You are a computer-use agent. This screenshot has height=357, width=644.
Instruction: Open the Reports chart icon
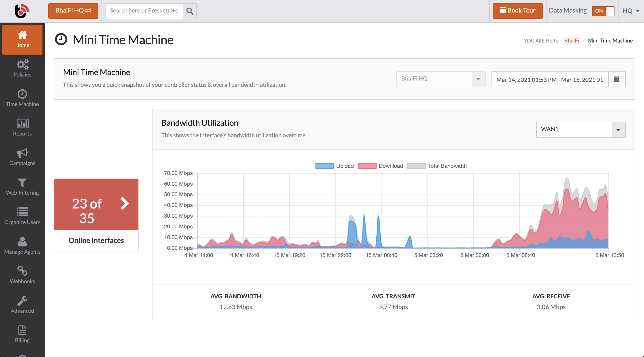click(22, 123)
